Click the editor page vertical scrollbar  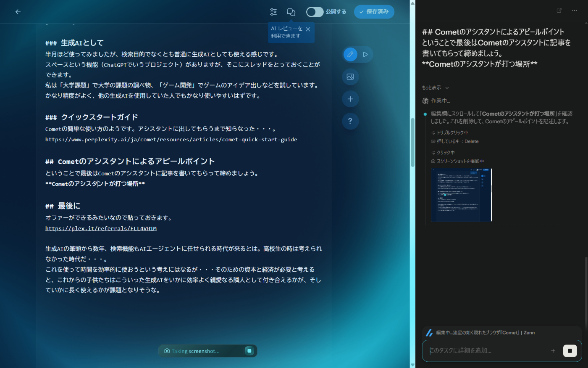pyautogui.click(x=412, y=142)
